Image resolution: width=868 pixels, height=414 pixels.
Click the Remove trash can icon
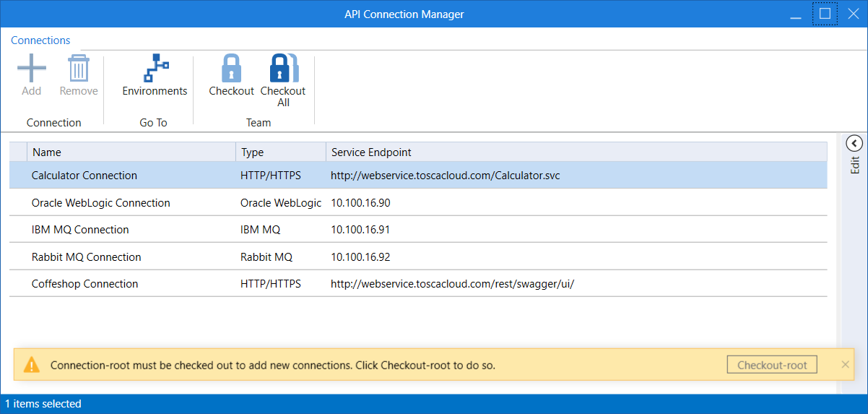(x=79, y=69)
